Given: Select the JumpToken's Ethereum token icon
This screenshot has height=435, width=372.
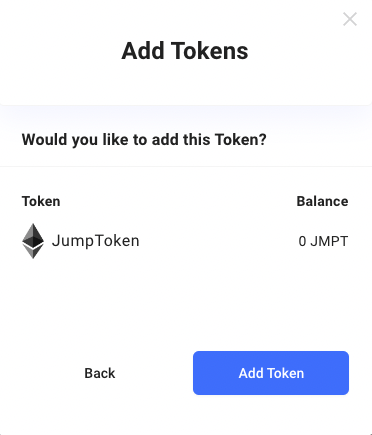Looking at the screenshot, I should pyautogui.click(x=33, y=241).
